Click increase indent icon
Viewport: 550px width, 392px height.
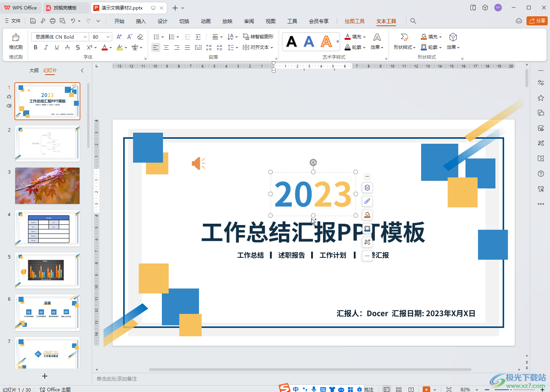pyautogui.click(x=198, y=37)
